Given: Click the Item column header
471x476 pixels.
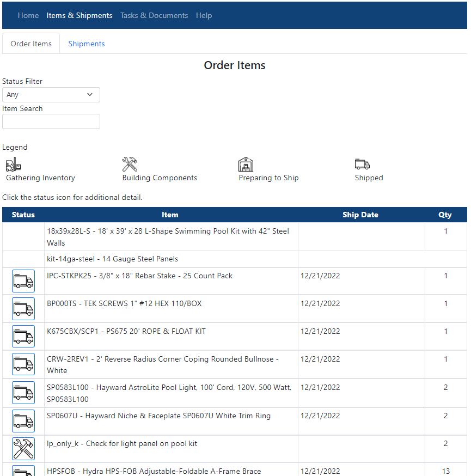Looking at the screenshot, I should click(170, 215).
